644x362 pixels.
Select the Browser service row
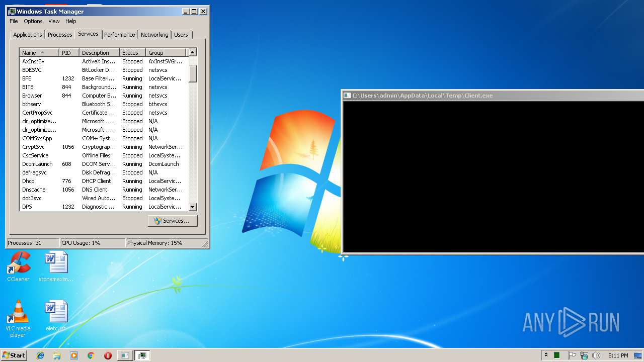point(104,96)
